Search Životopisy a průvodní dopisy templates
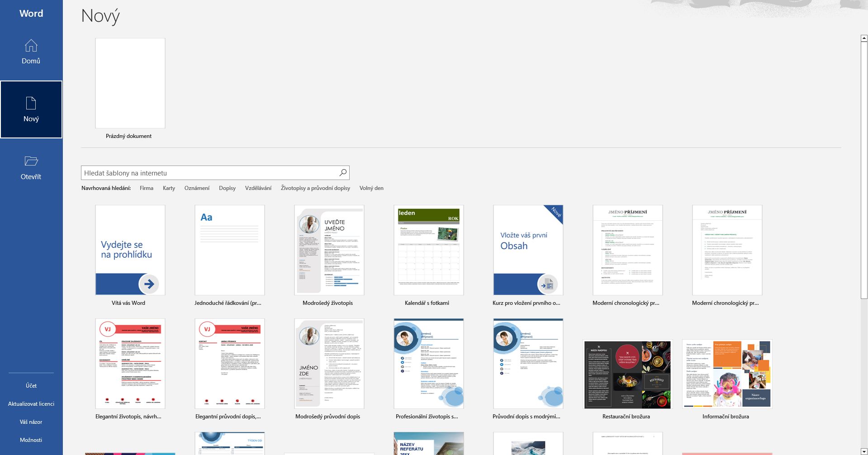Screen dimensions: 868x455 (x=315, y=188)
